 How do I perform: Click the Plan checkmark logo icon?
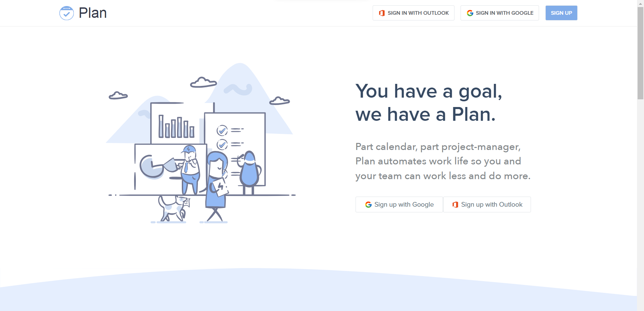coord(66,13)
